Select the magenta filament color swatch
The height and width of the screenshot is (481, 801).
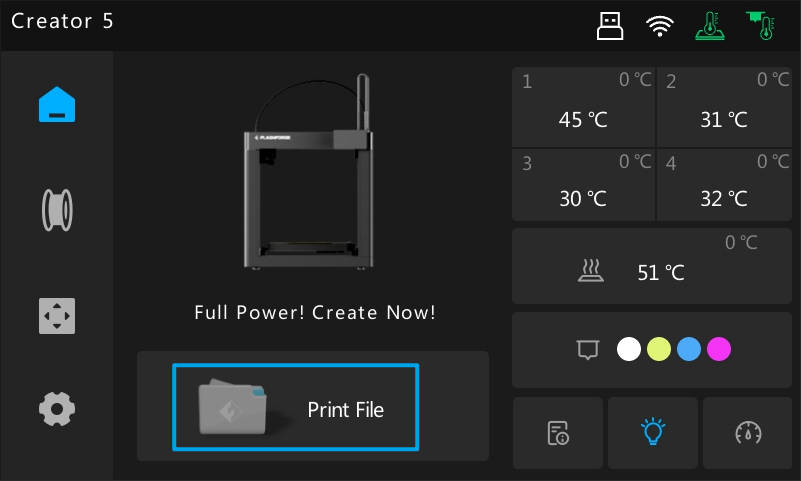click(719, 349)
